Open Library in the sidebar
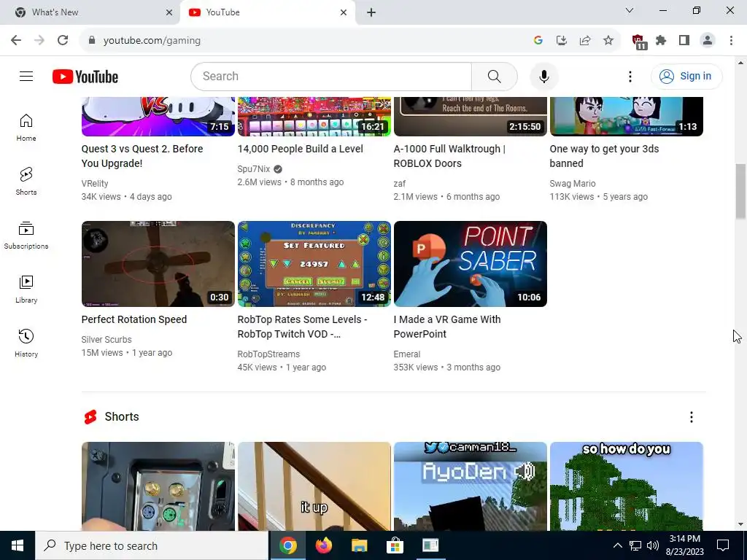 26,289
